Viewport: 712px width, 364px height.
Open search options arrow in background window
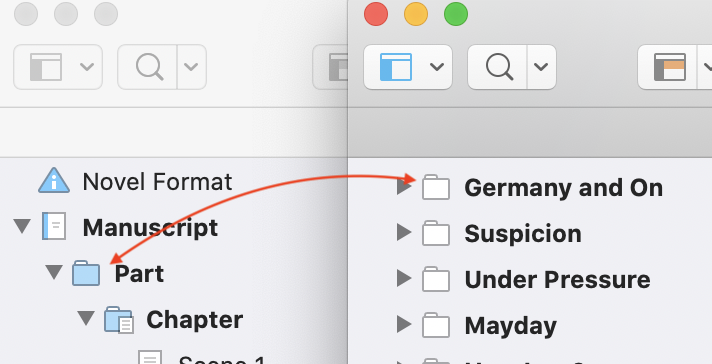[191, 67]
